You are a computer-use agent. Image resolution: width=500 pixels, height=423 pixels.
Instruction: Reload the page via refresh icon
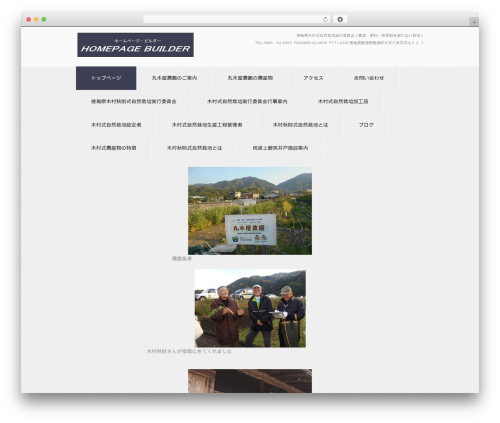[325, 20]
